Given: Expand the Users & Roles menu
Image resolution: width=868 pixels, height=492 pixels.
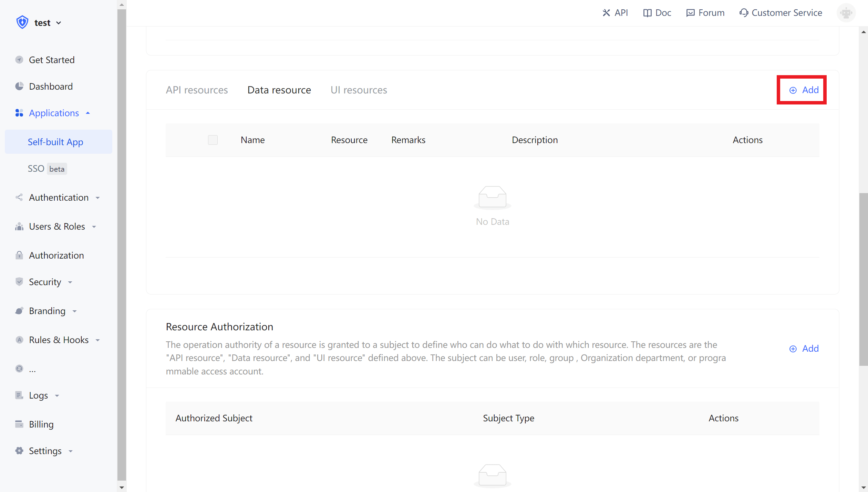Looking at the screenshot, I should (57, 227).
